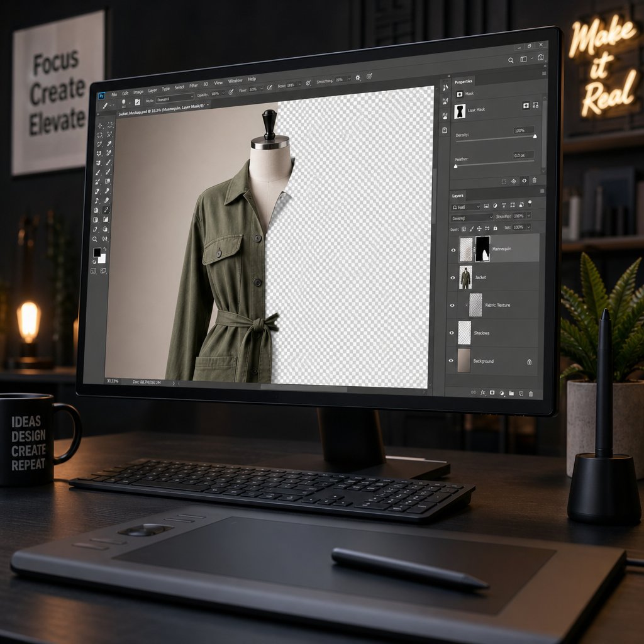Open the Flow value dropdown arrow
The image size is (644, 644).
tap(262, 88)
